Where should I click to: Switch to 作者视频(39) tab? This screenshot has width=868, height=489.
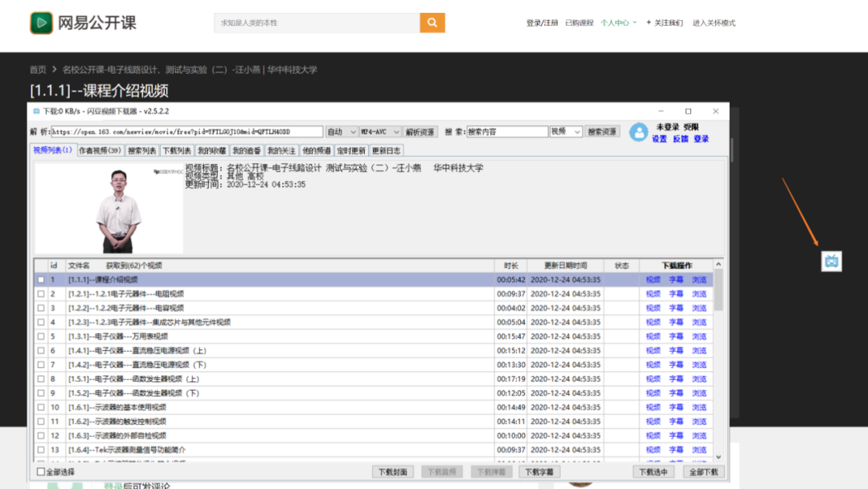coord(100,150)
